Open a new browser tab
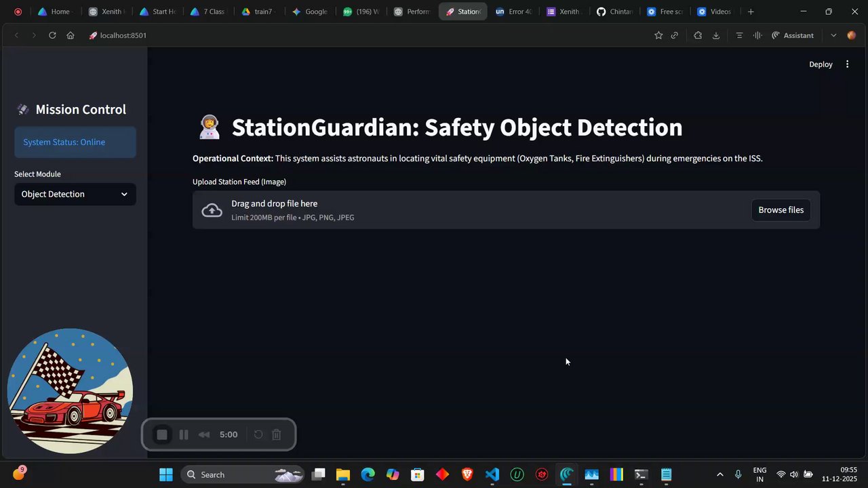The height and width of the screenshot is (488, 868). [751, 12]
